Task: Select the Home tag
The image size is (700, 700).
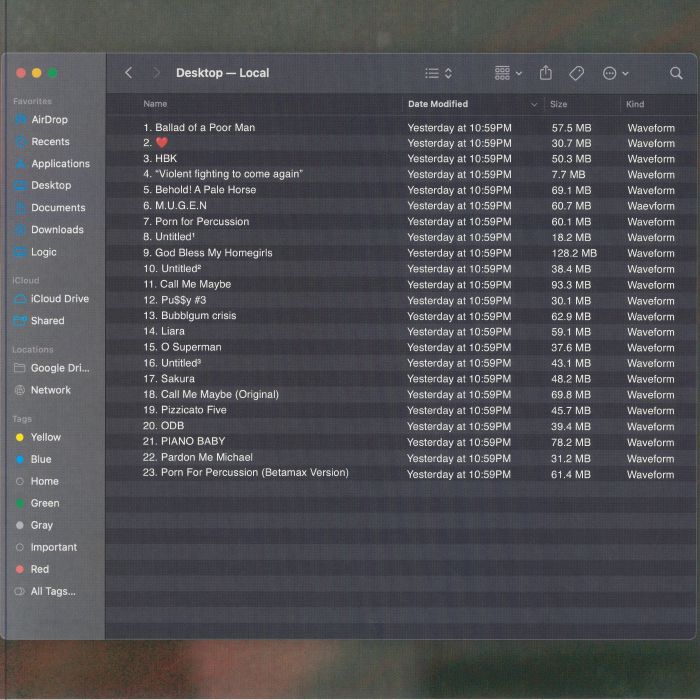Action: coord(38,481)
